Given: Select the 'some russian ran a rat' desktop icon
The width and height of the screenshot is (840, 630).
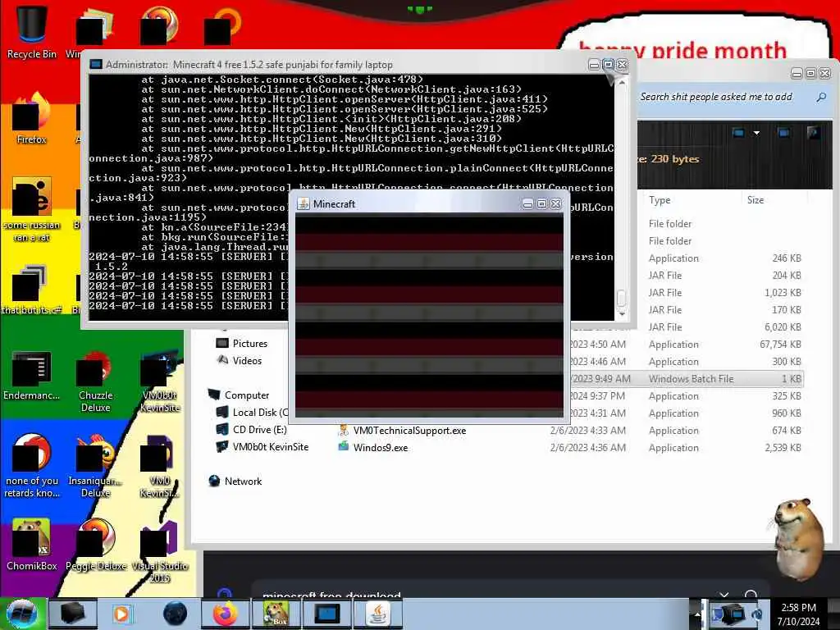Looking at the screenshot, I should [31, 209].
